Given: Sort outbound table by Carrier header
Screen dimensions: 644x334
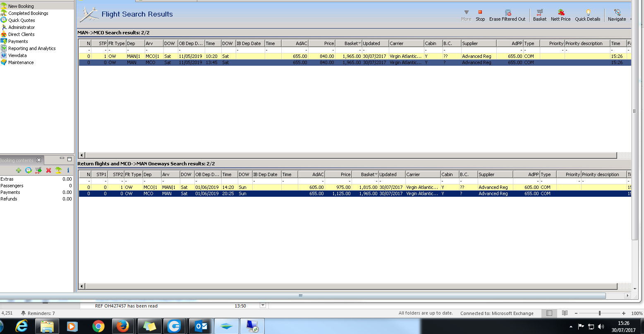Looking at the screenshot, I should click(x=407, y=43).
